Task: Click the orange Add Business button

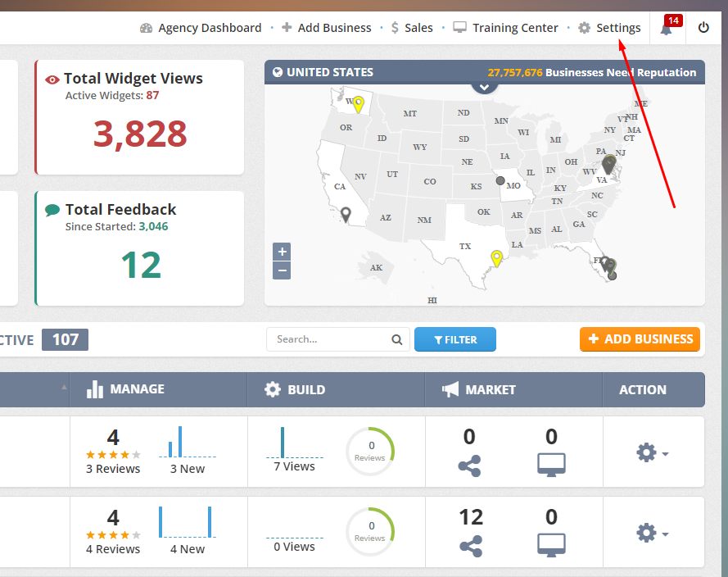Action: tap(640, 339)
